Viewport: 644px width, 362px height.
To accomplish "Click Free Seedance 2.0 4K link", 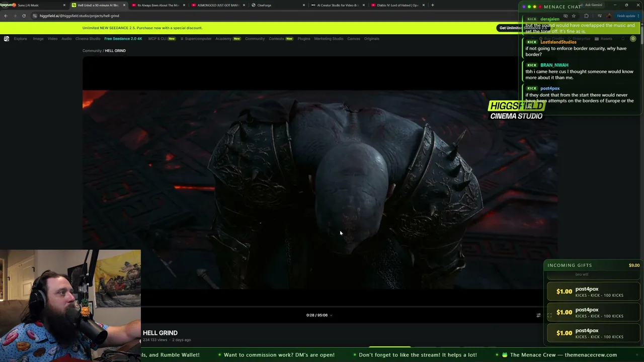I will [x=123, y=39].
